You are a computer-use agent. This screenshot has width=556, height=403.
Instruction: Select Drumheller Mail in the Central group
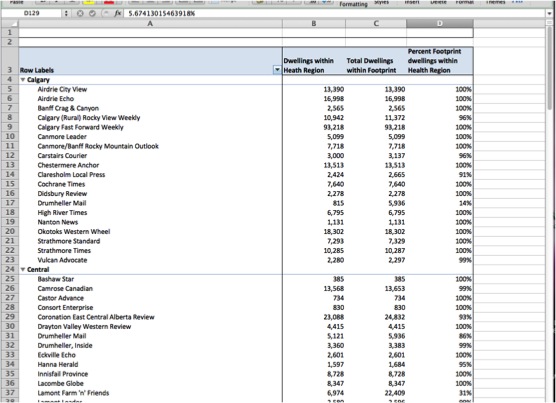tap(62, 336)
